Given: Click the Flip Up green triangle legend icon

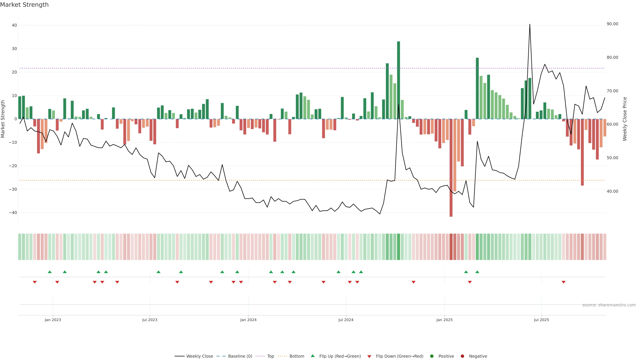Looking at the screenshot, I should [x=312, y=356].
